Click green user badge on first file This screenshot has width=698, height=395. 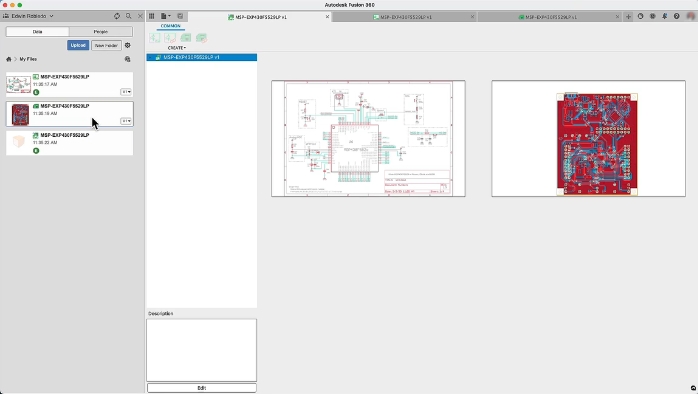click(x=36, y=92)
